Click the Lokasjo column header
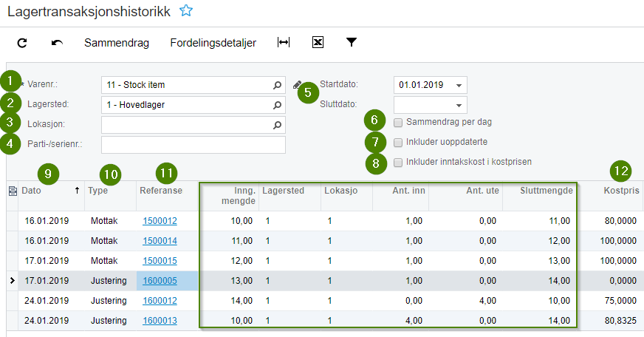The width and height of the screenshot is (644, 337). pyautogui.click(x=346, y=196)
